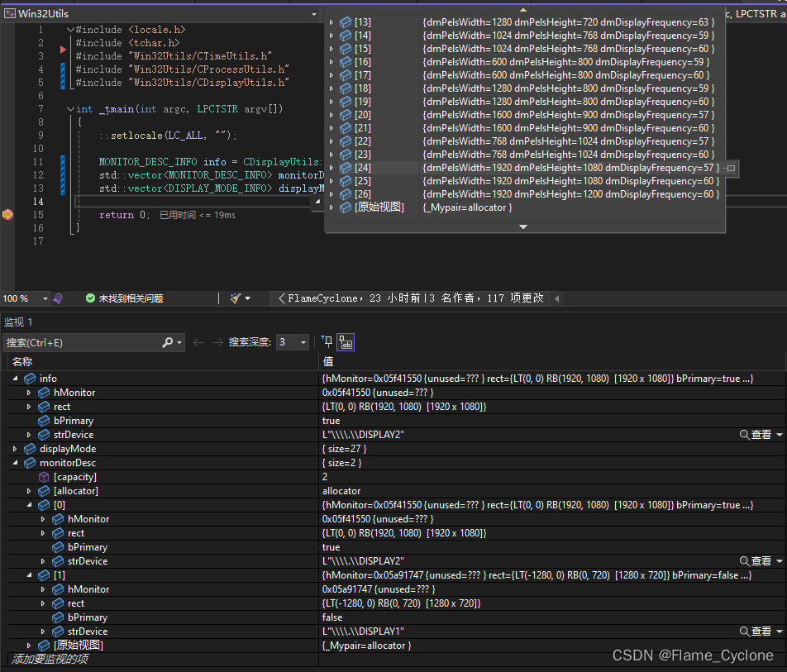
Task: Collapse the includes block at line 1
Action: click(70, 30)
